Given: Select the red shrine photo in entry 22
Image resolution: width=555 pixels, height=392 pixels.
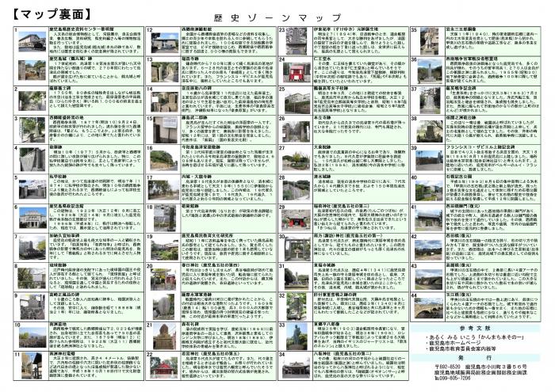Looking at the screenshot, I should click(164, 367).
